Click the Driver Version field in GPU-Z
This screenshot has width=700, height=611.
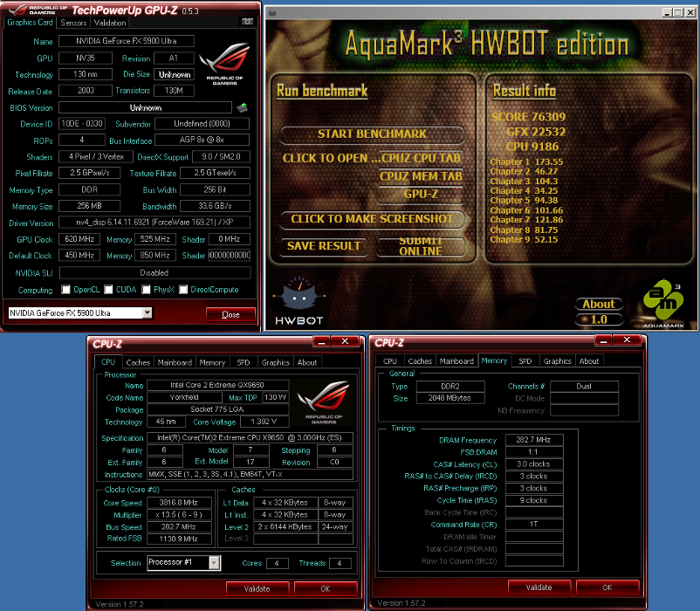point(154,222)
